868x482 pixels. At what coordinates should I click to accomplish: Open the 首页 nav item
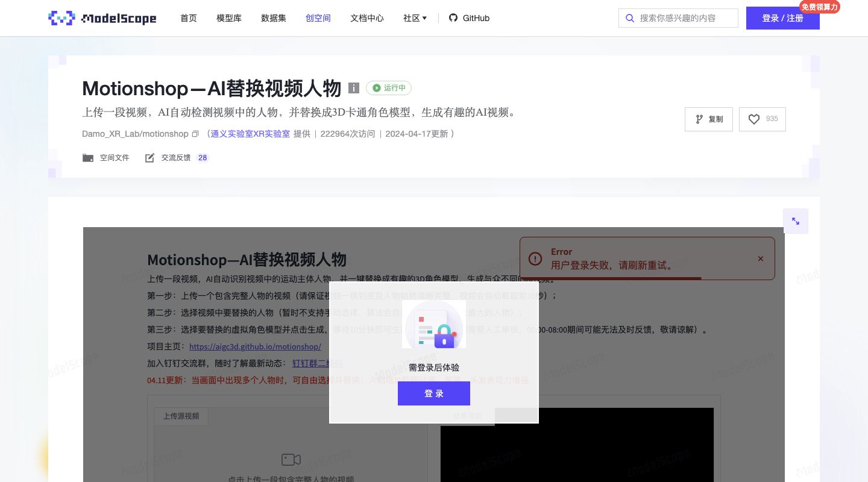[x=189, y=18]
